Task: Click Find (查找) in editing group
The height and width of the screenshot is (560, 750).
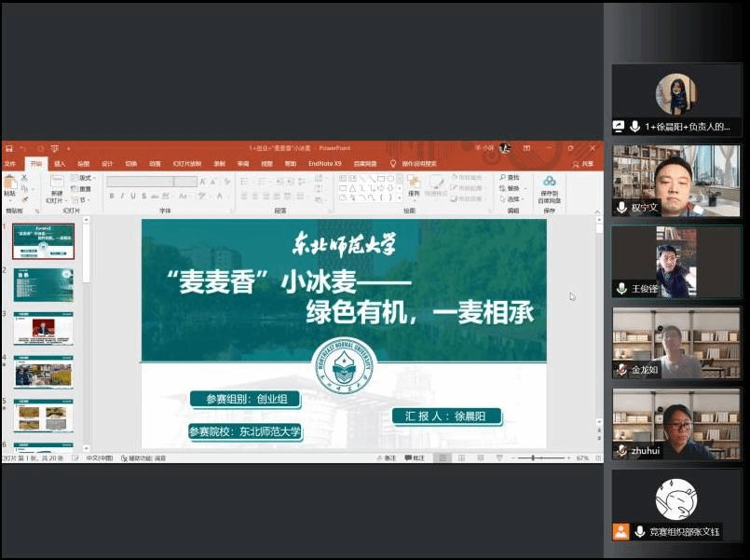Action: point(510,178)
